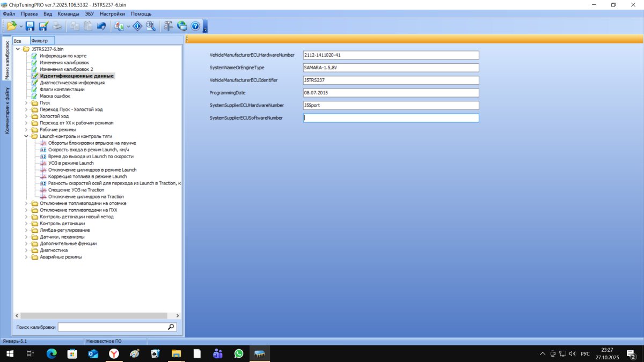
Task: Collapse the Launch-контроль и контроль тяги folder
Action: click(x=27, y=136)
